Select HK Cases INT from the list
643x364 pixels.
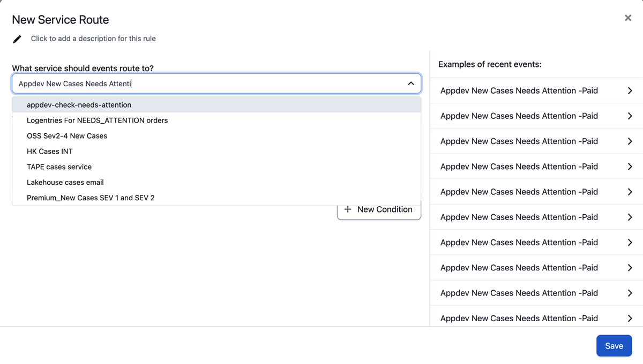point(216,151)
